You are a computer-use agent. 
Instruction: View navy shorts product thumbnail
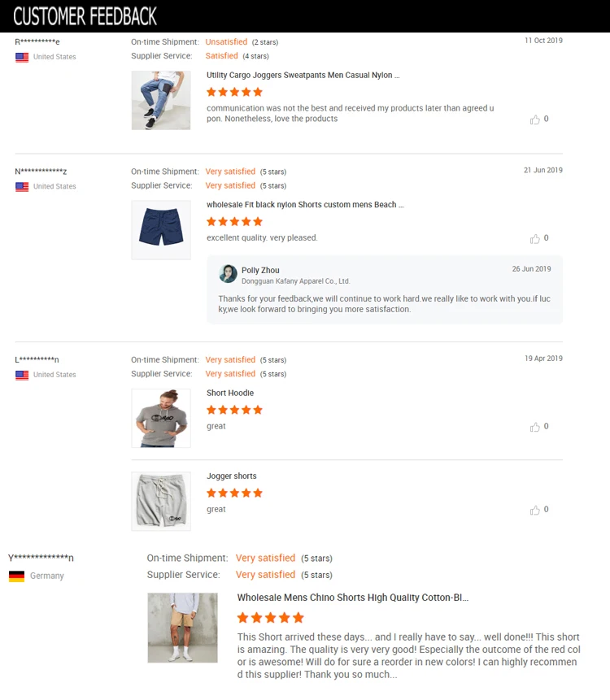161,230
